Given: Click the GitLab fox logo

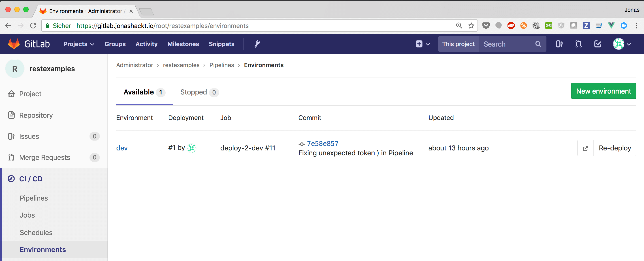Looking at the screenshot, I should pyautogui.click(x=14, y=44).
